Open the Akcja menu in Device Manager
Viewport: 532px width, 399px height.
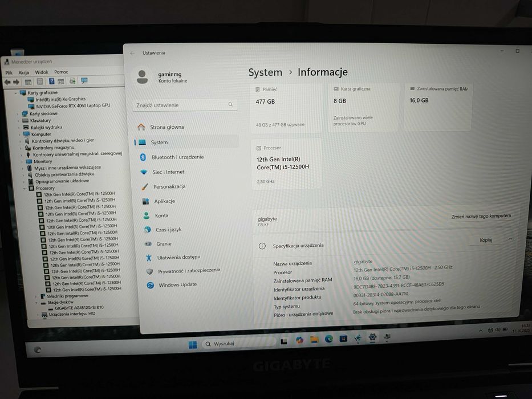24,72
